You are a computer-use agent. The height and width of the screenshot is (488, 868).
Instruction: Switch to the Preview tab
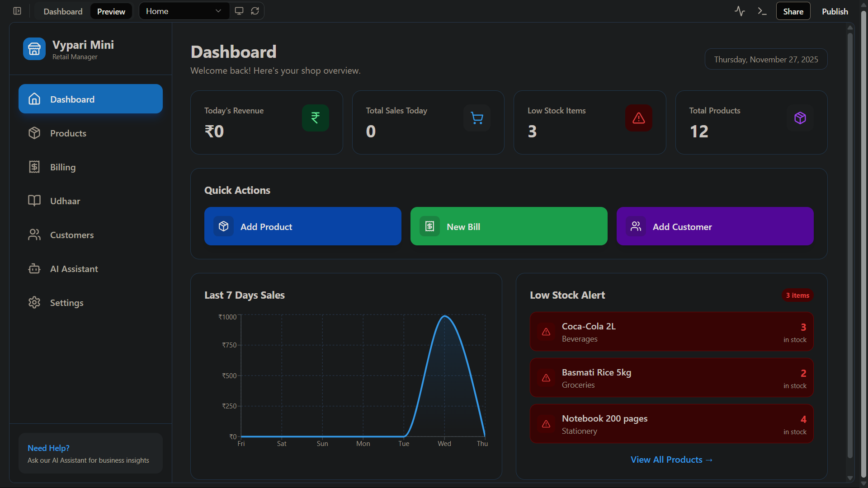tap(111, 11)
